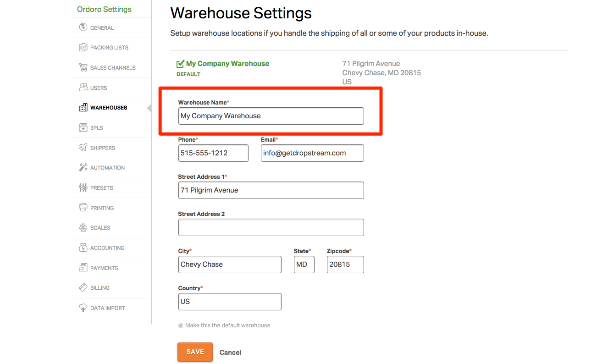This screenshot has height=364, width=597.
Task: Click the Sales Channels cart icon
Action: [x=83, y=67]
